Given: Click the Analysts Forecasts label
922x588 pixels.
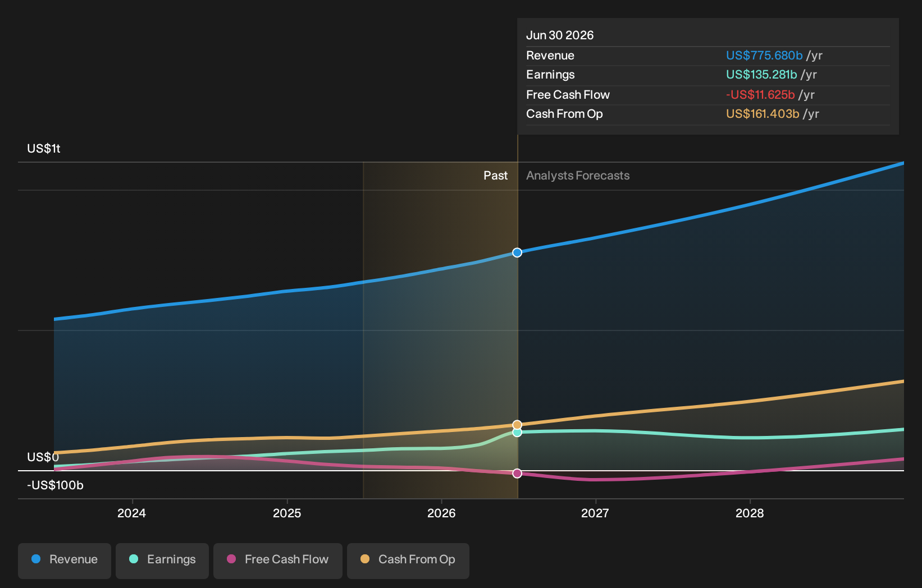Looking at the screenshot, I should coord(578,176).
